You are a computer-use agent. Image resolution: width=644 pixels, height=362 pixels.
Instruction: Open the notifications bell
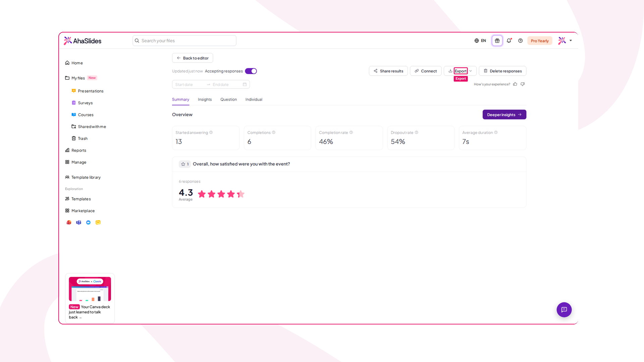(509, 41)
